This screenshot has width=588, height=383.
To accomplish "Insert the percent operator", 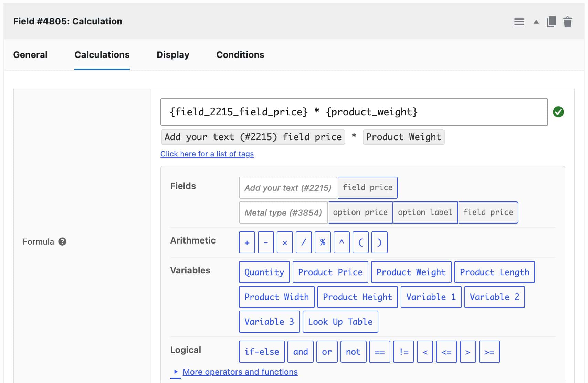I will [x=323, y=242].
